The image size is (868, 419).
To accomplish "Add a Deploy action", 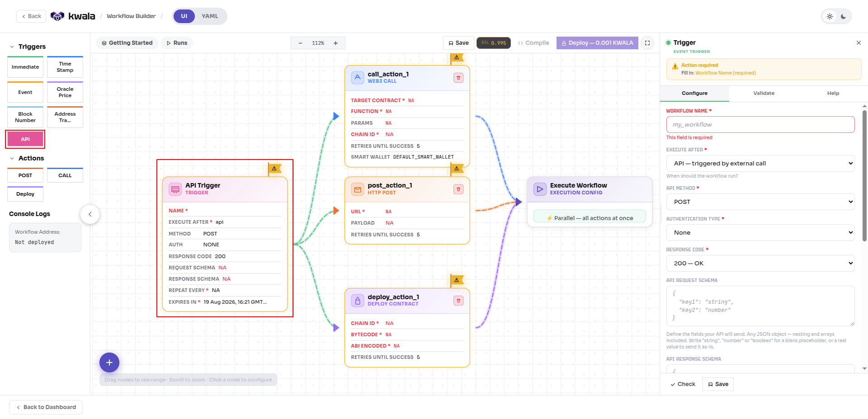I will click(25, 194).
